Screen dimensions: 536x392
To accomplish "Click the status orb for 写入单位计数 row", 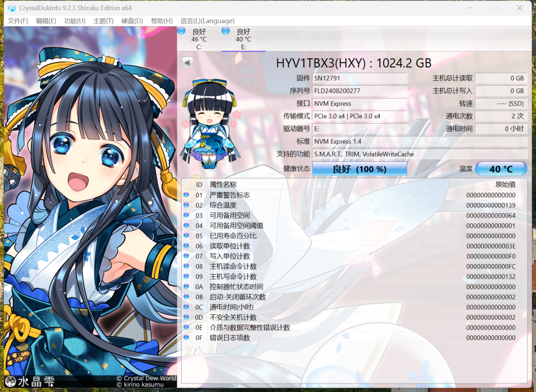I will pyautogui.click(x=187, y=256).
